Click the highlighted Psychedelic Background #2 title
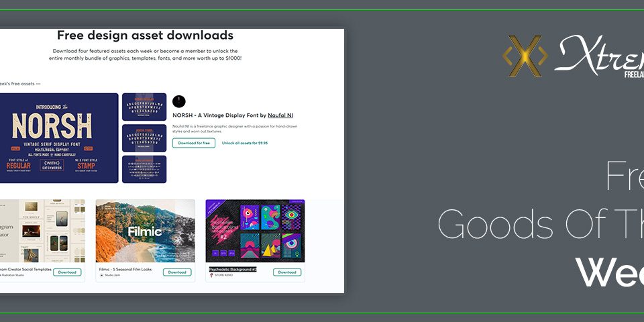Viewport: 644px width, 322px height. tap(233, 270)
